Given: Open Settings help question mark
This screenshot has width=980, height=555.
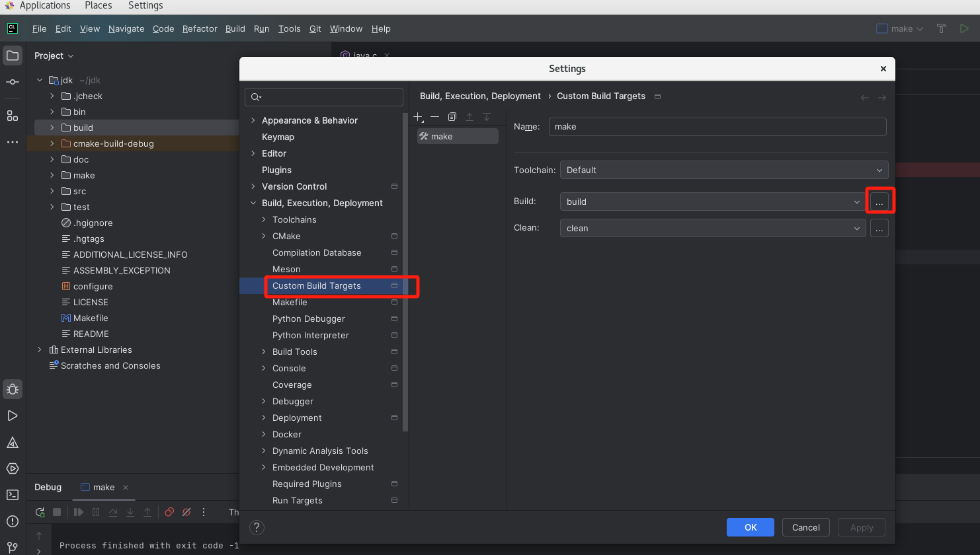Looking at the screenshot, I should [x=257, y=527].
